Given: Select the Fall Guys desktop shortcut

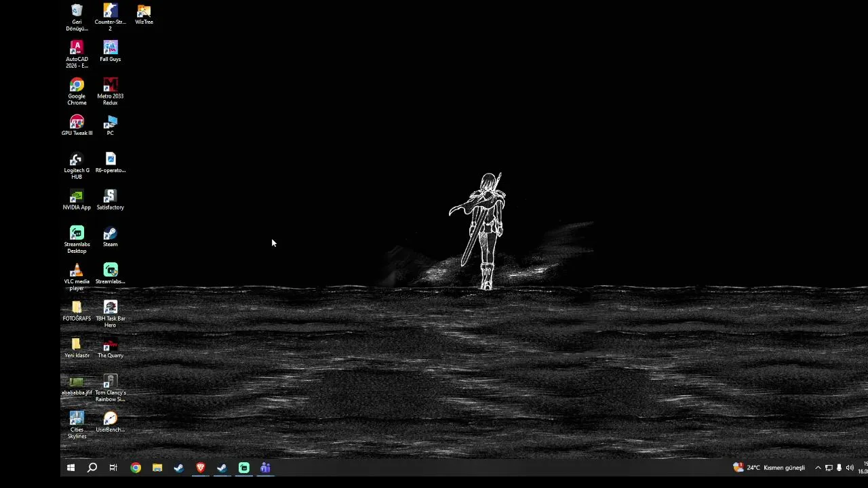Looking at the screenshot, I should (110, 52).
